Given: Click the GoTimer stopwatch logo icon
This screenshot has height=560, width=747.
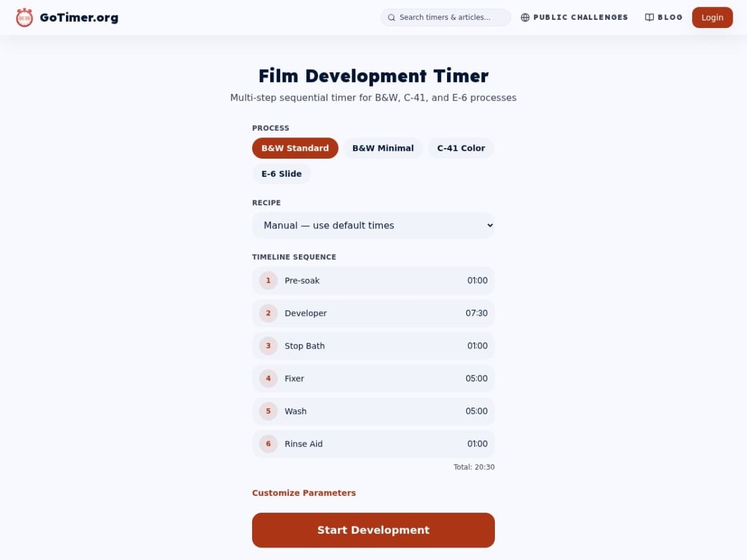Looking at the screenshot, I should click(24, 17).
